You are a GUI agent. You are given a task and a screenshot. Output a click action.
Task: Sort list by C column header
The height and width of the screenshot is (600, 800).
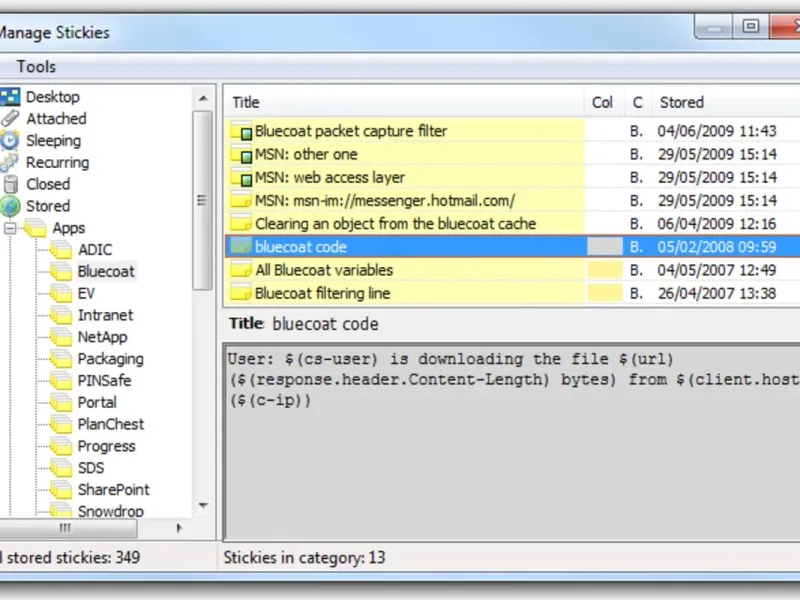pyautogui.click(x=638, y=103)
